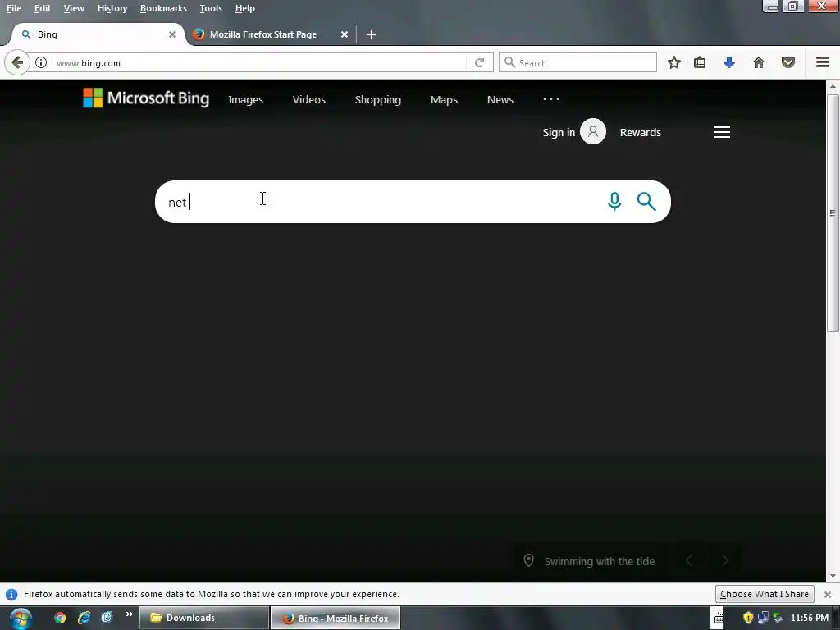Show your bookmarks list icon

pyautogui.click(x=699, y=62)
